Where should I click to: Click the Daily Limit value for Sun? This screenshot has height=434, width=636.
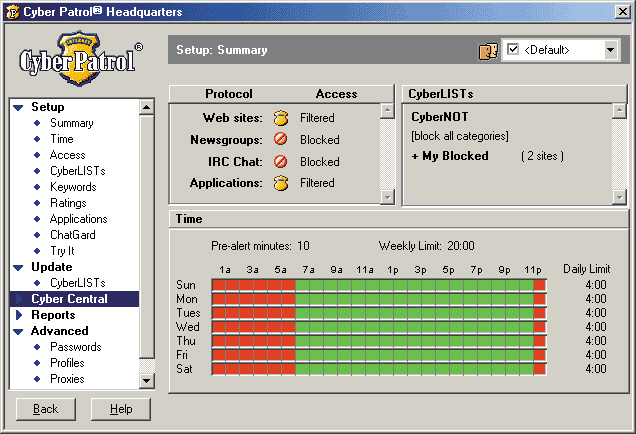[596, 285]
